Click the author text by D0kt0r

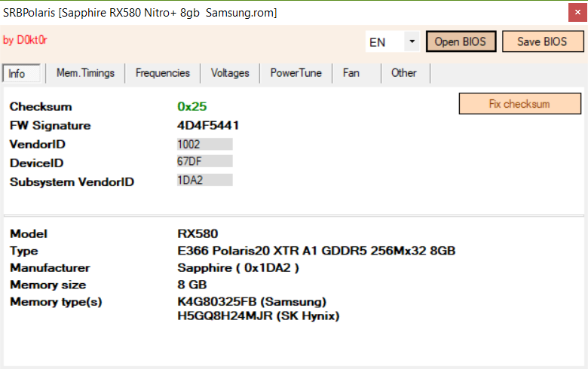pyautogui.click(x=25, y=40)
